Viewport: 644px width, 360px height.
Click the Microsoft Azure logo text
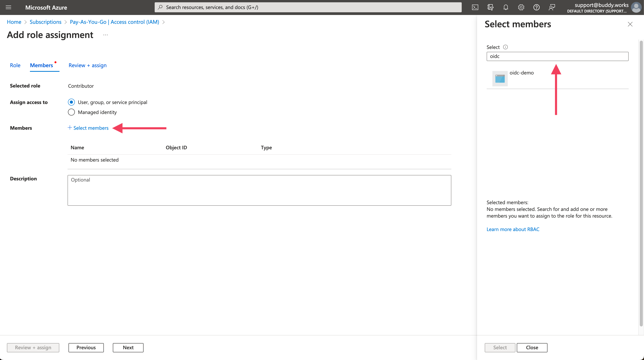tap(46, 7)
